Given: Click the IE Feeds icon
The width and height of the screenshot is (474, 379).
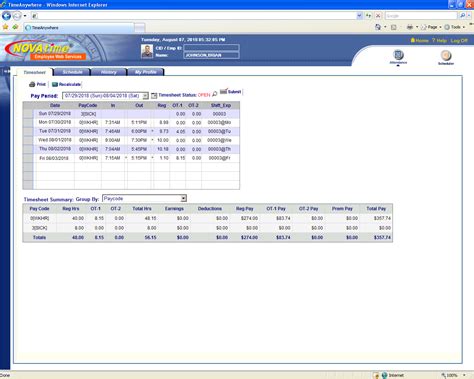Looking at the screenshot, I should [x=394, y=27].
